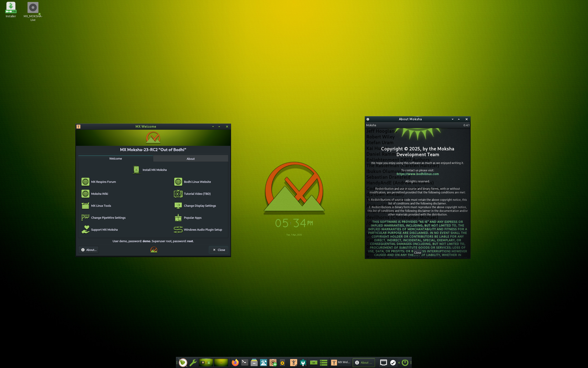Click the green power button icon
The height and width of the screenshot is (368, 588).
[x=405, y=362]
